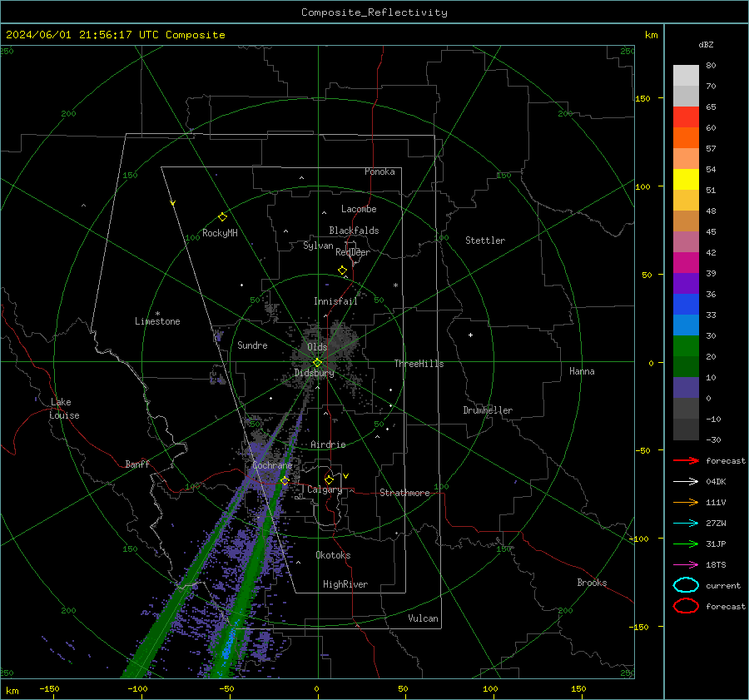Click the Stettler city label

click(x=485, y=241)
